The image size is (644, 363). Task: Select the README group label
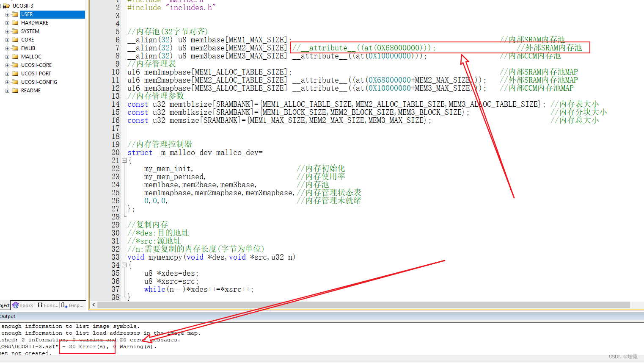coord(31,91)
